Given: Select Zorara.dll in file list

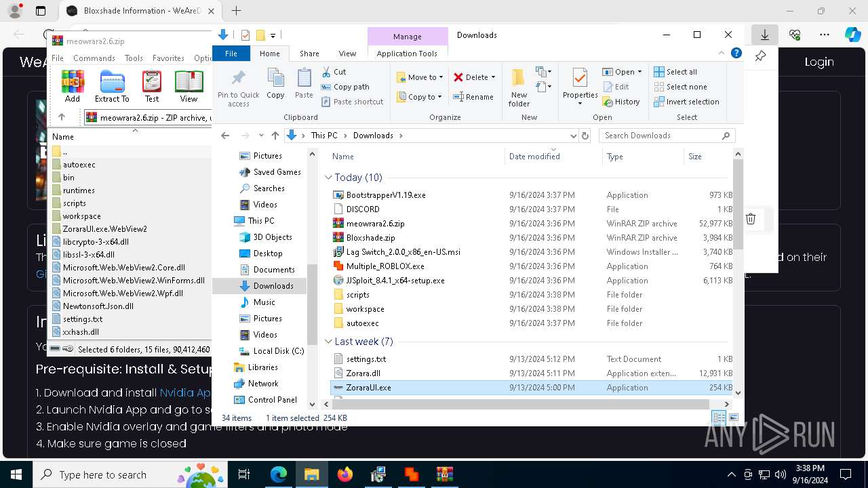Looking at the screenshot, I should click(363, 373).
